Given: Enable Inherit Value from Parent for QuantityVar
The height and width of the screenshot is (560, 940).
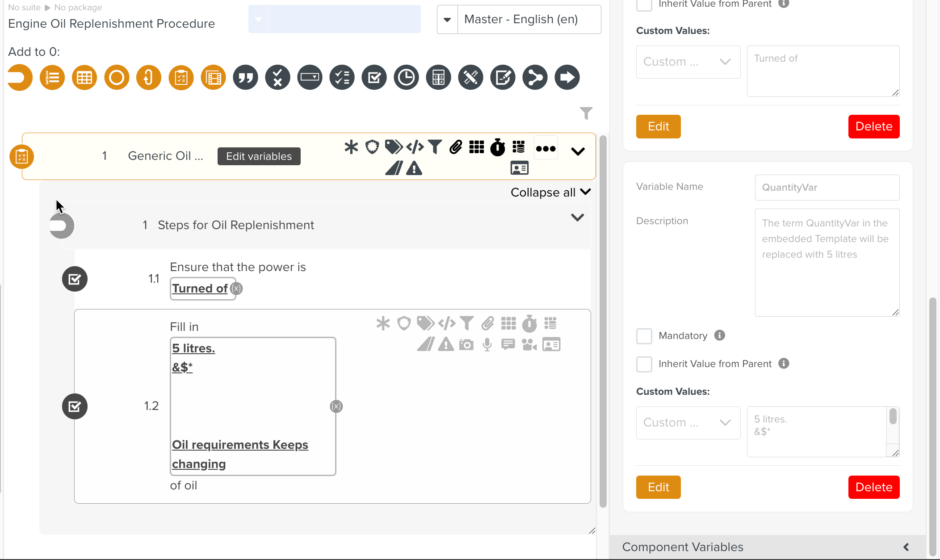Looking at the screenshot, I should tap(644, 364).
